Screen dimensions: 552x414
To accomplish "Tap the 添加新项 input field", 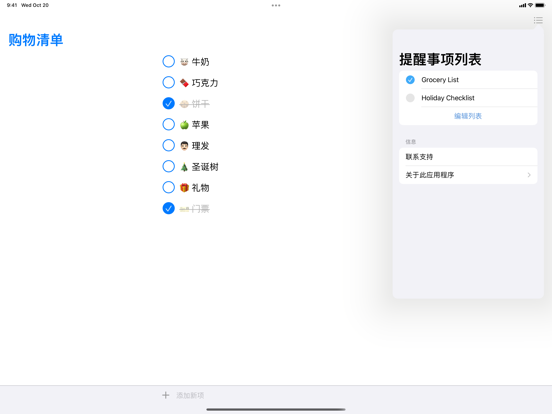I will coord(190,395).
